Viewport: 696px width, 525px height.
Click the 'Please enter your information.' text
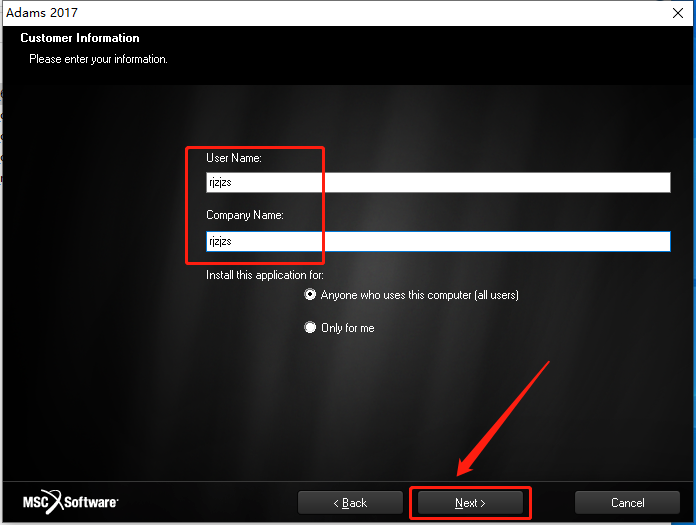[x=98, y=59]
